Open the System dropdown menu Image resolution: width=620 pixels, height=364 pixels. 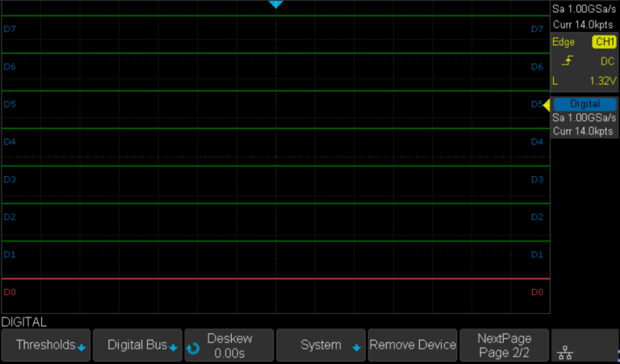[321, 345]
